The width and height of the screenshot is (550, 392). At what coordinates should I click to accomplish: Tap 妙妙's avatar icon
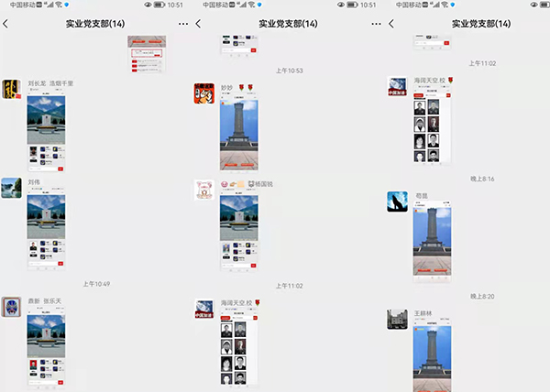click(x=203, y=93)
